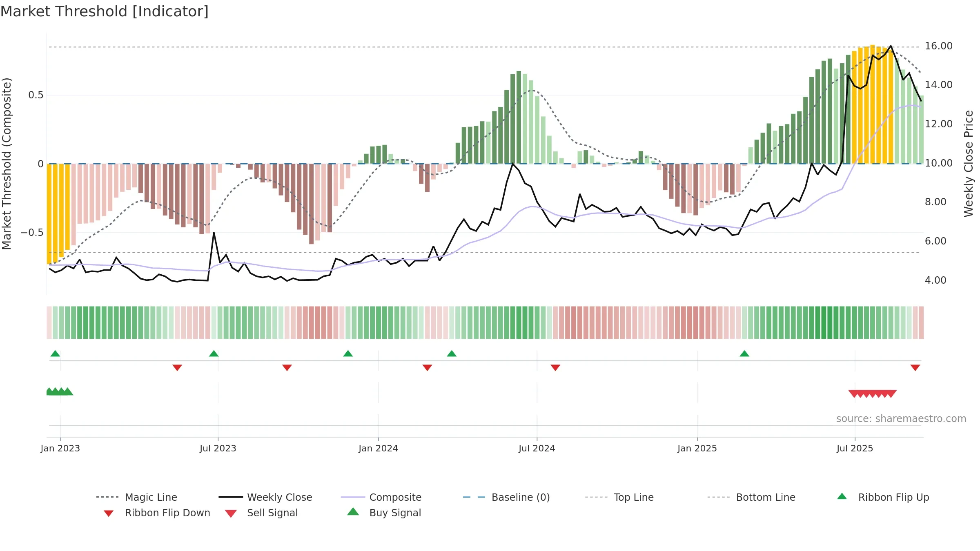Click the Jul 2025 x-axis label
Image resolution: width=980 pixels, height=551 pixels.
click(855, 448)
